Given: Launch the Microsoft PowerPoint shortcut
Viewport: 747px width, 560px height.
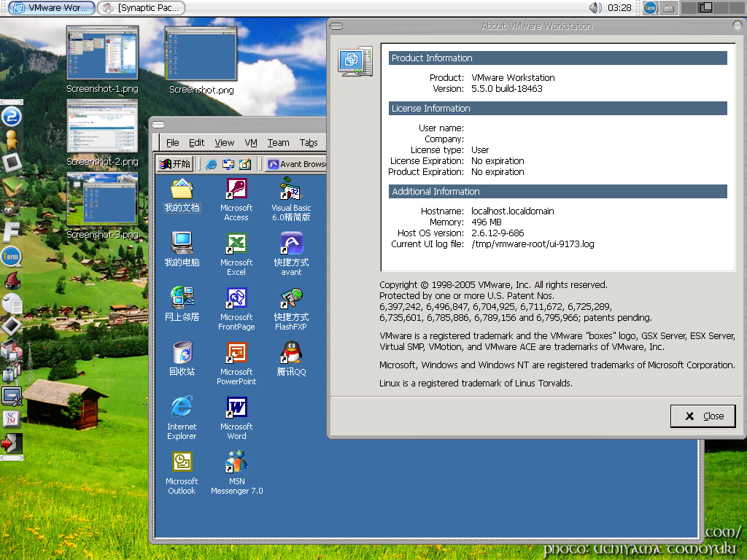Looking at the screenshot, I should point(236,363).
